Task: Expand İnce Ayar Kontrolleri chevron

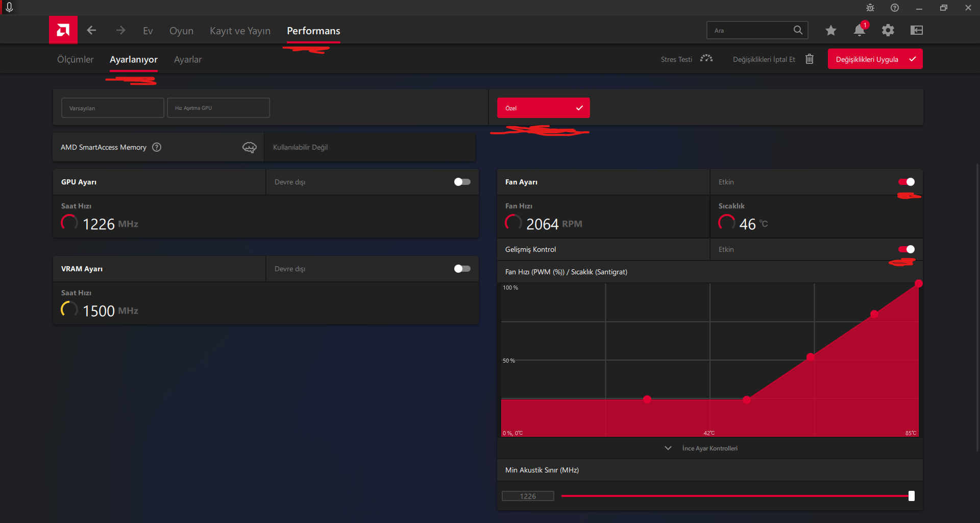Action: [668, 448]
